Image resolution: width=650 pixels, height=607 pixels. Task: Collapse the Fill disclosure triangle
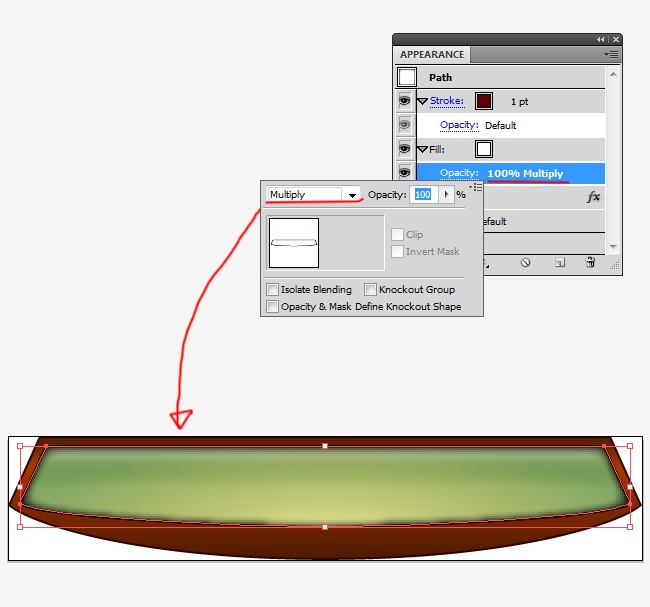coord(422,149)
